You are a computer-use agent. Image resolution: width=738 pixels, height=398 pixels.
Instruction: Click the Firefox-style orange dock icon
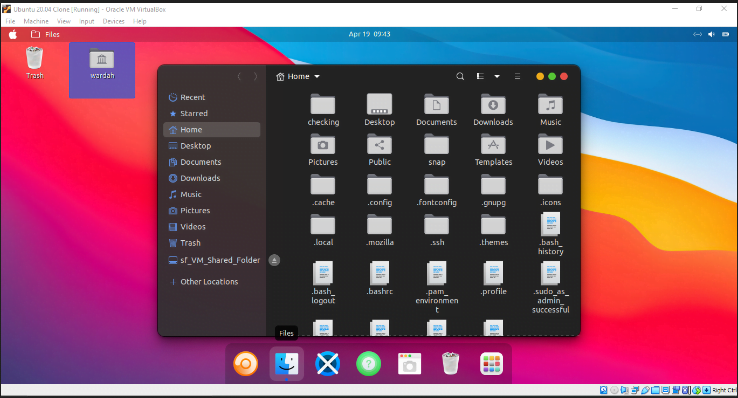246,364
